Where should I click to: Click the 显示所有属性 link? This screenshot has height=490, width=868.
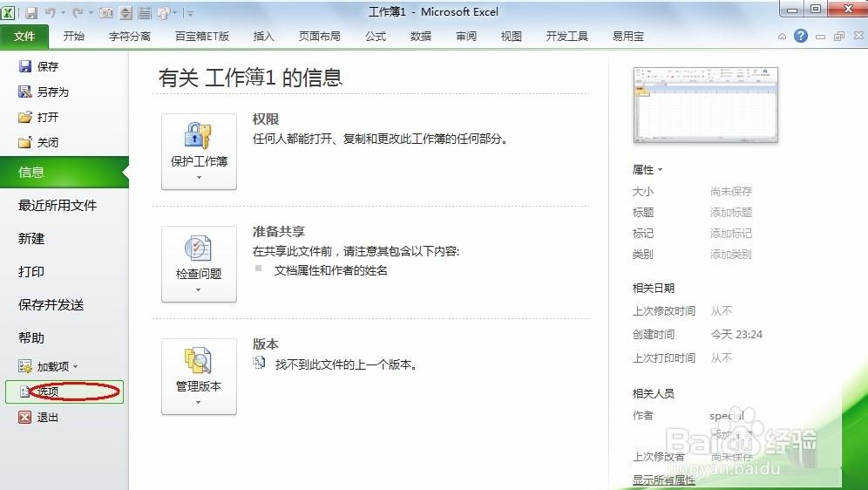664,480
